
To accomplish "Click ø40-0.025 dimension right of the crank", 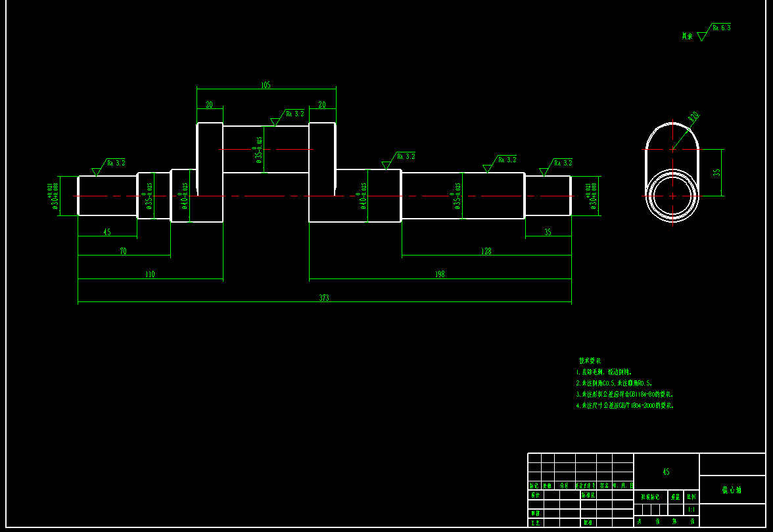I will click(x=362, y=196).
